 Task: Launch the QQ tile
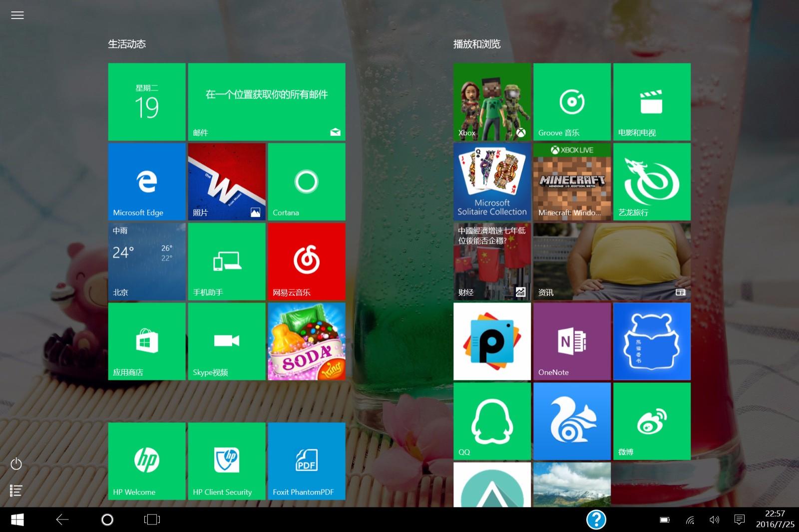(x=492, y=421)
